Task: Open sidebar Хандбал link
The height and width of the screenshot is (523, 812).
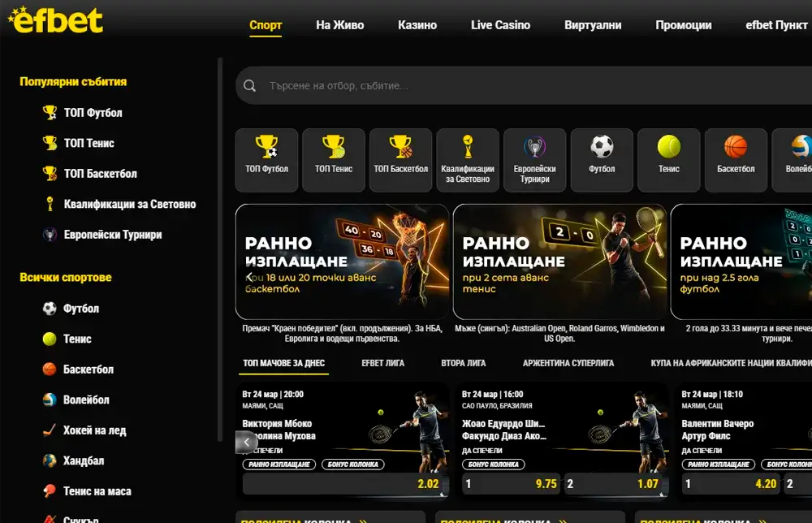Action: pos(84,460)
